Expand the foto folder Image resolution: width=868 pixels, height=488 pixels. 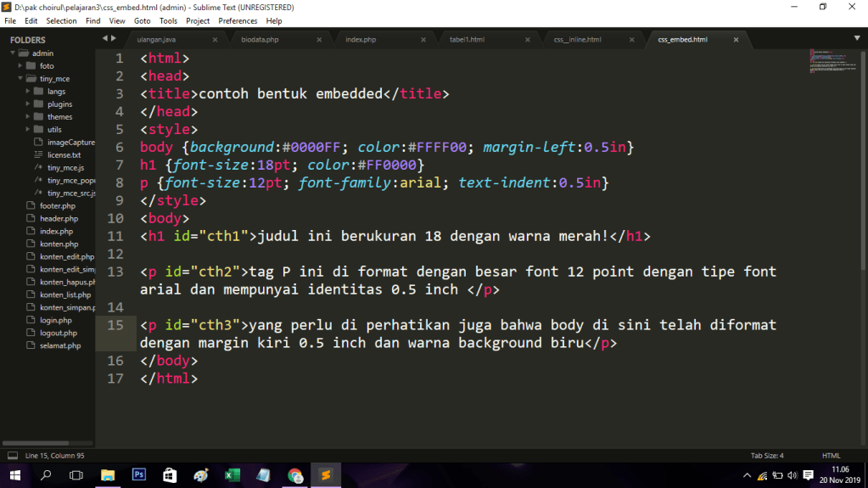click(20, 66)
